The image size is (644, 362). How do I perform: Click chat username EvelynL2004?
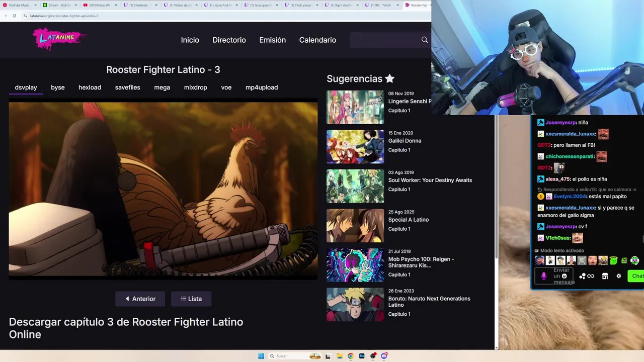click(570, 197)
